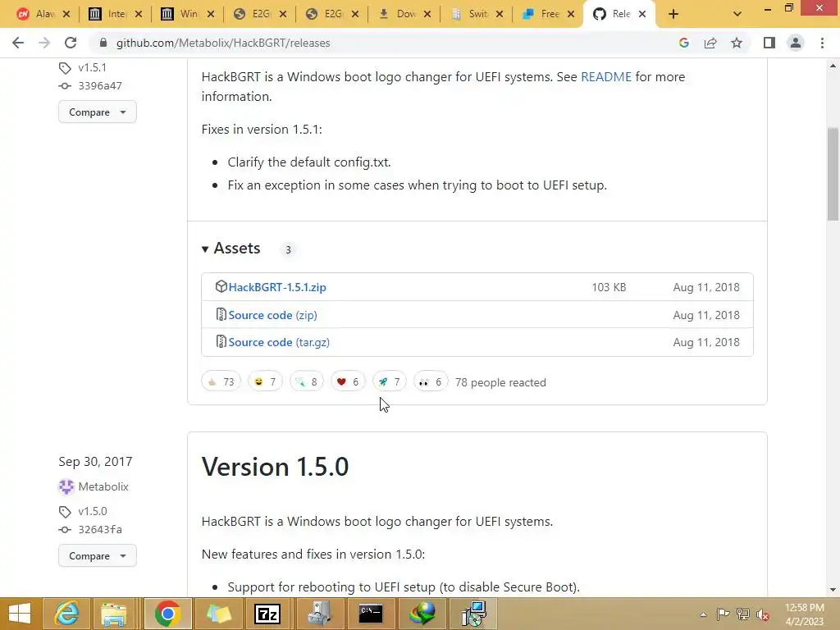Open the Compare dropdown for v1.5.0
The width and height of the screenshot is (840, 630).
tap(98, 556)
